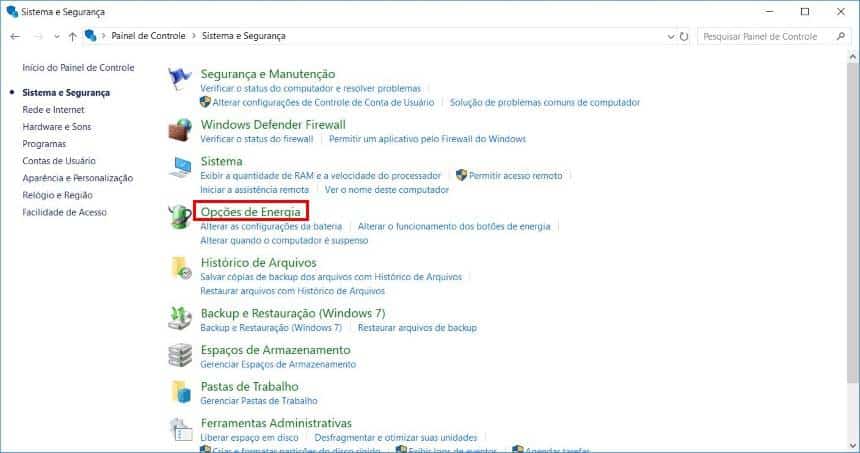This screenshot has height=453, width=860.
Task: Open Relógio e Região category
Action: [x=57, y=195]
